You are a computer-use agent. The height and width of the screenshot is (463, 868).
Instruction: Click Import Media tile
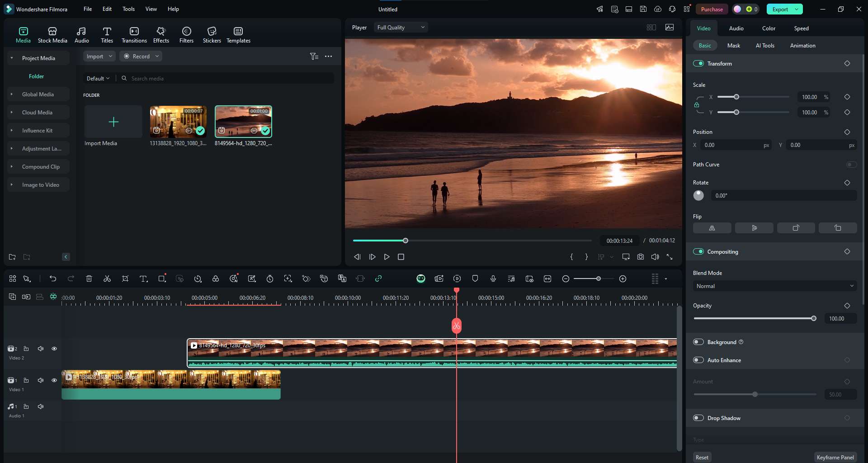coord(113,122)
